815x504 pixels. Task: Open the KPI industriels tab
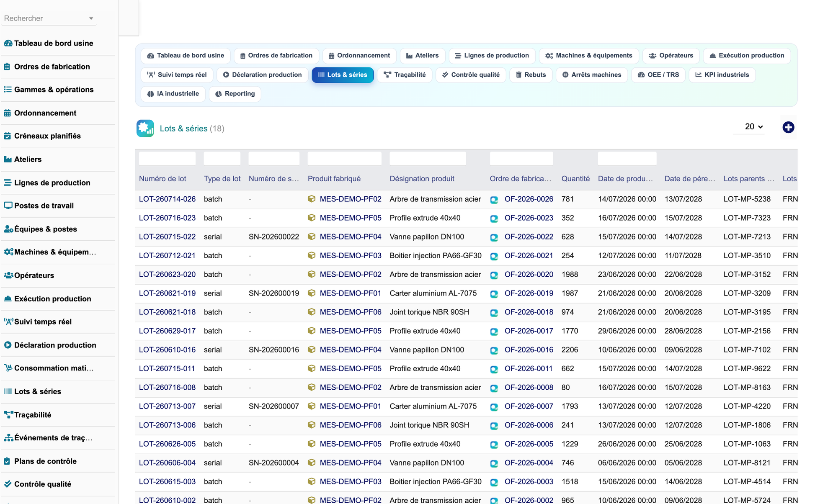[x=722, y=75]
